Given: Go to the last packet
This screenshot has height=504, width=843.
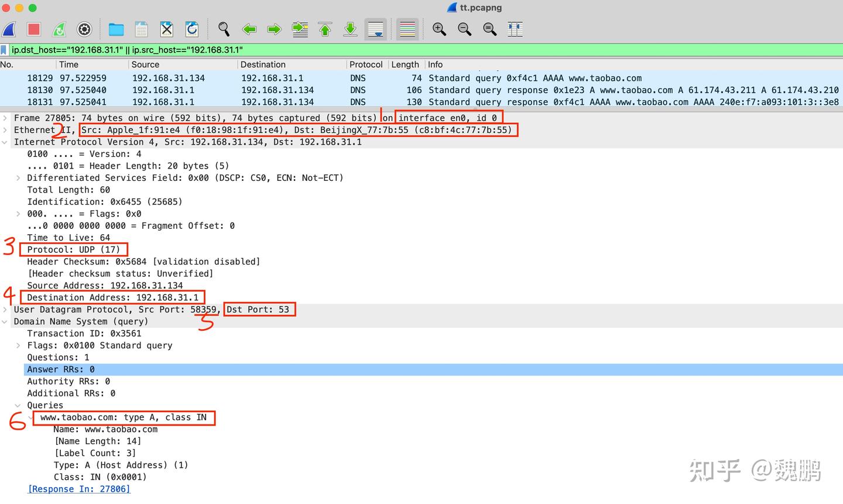Looking at the screenshot, I should tap(350, 29).
